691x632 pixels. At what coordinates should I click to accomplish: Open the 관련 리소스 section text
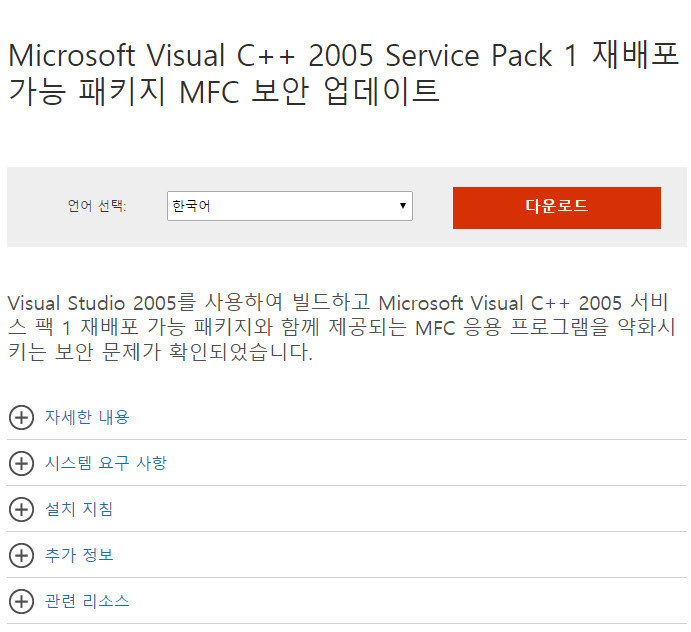coord(87,601)
